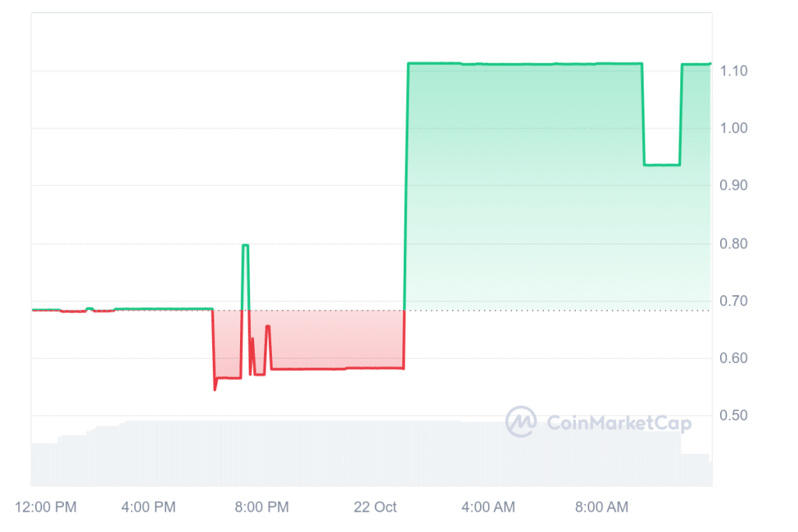This screenshot has width=798, height=532.
Task: Click the top of the green spike near 0.80
Action: (x=245, y=245)
